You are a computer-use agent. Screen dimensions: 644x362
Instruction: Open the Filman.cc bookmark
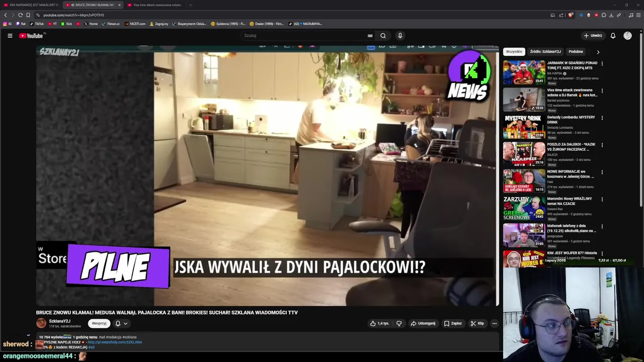point(111,24)
